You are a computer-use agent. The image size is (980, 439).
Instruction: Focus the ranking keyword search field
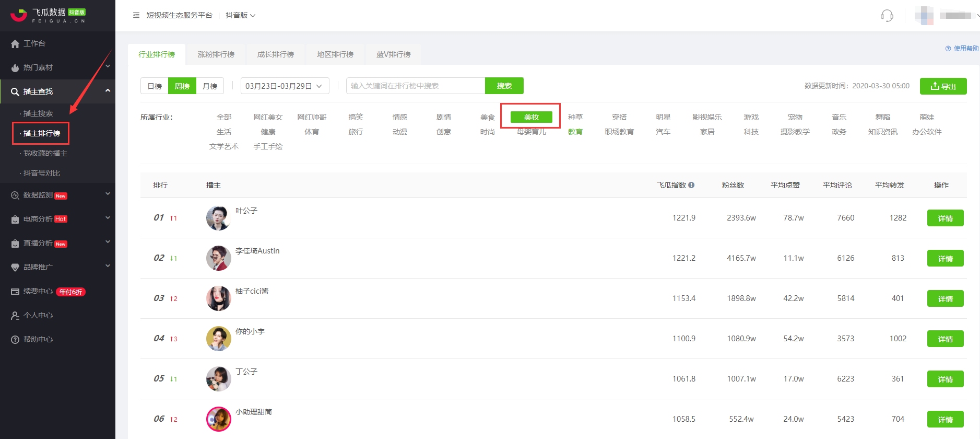pos(416,86)
